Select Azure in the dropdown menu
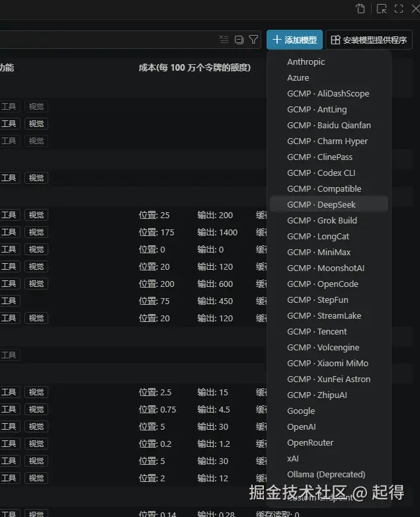The width and height of the screenshot is (420, 517). (329, 78)
